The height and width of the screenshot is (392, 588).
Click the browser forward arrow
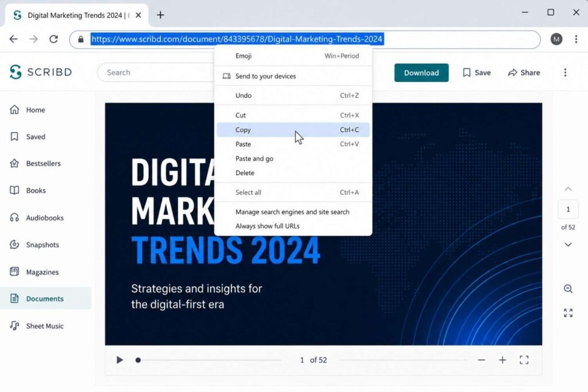point(33,39)
